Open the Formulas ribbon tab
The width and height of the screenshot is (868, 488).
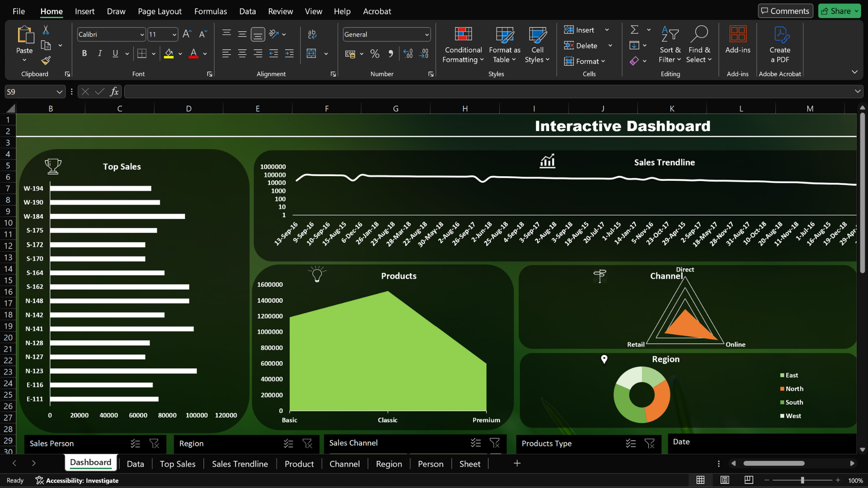click(x=210, y=11)
